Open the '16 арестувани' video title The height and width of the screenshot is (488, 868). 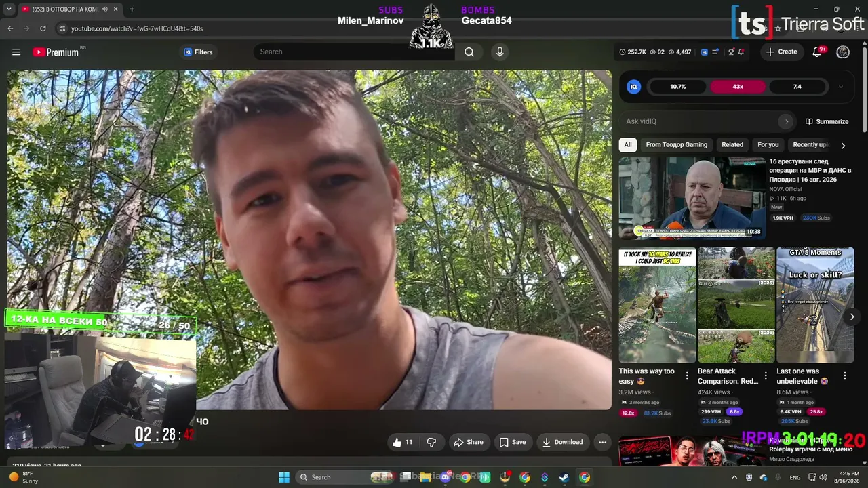pyautogui.click(x=810, y=171)
